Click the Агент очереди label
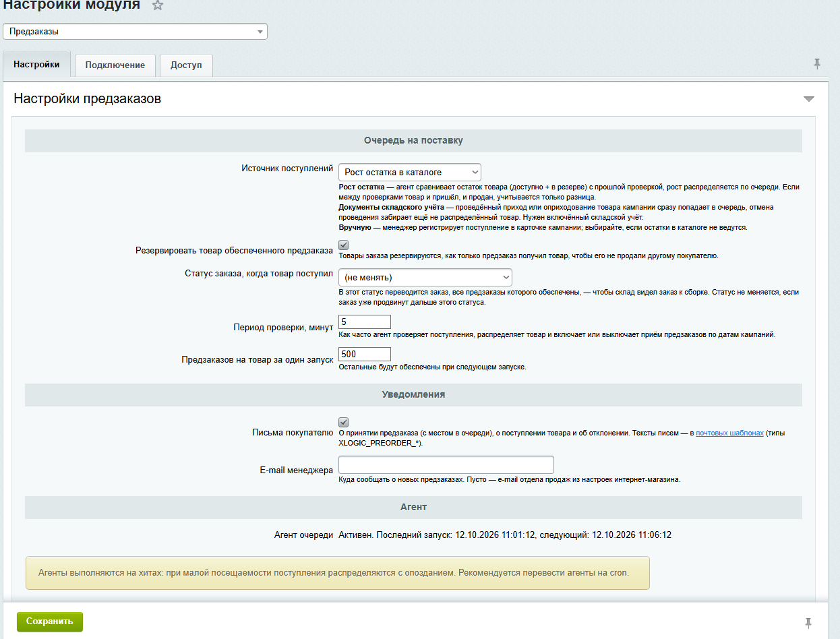Image resolution: width=840 pixels, height=639 pixels. tap(303, 535)
